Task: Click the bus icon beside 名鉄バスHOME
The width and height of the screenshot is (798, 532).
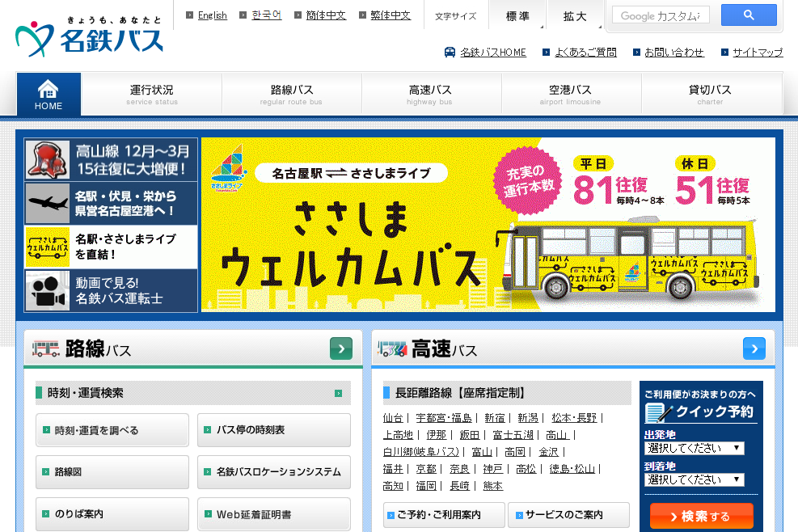Action: tap(450, 52)
